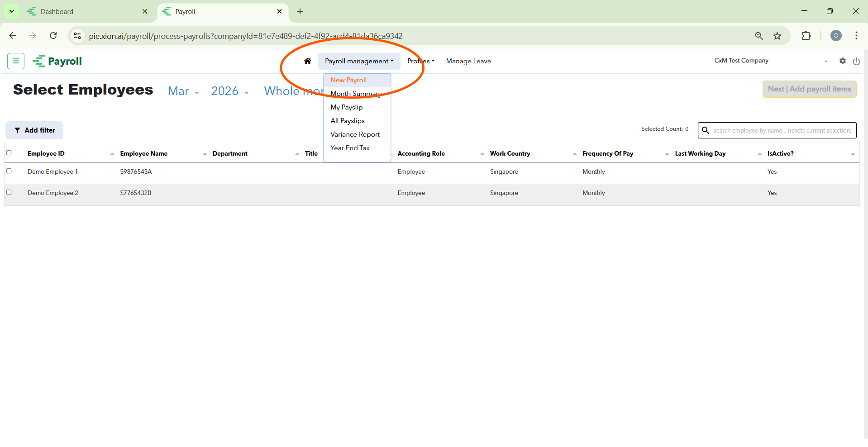The image size is (868, 447).
Task: Click the home icon in navbar
Action: pos(308,61)
